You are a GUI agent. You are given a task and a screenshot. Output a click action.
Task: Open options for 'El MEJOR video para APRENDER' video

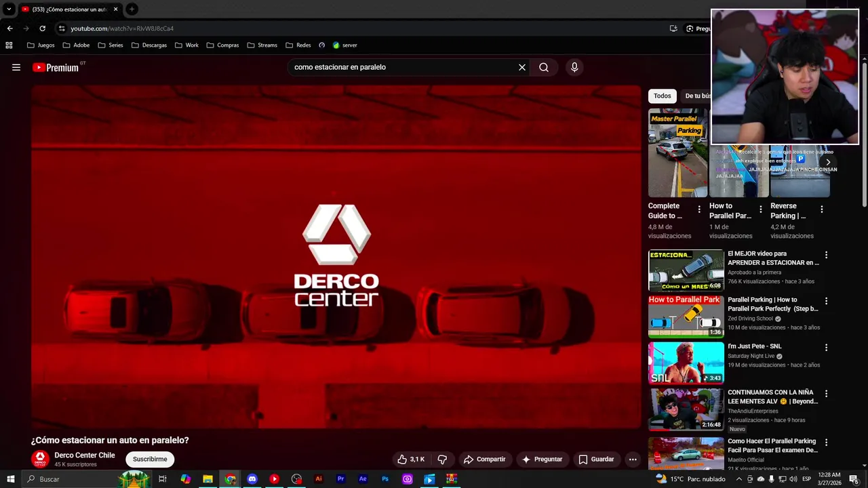pos(826,255)
